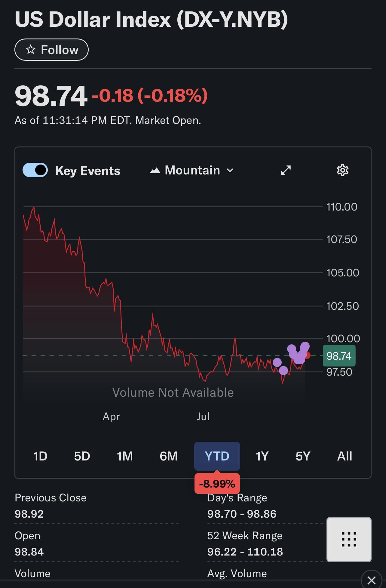Select the leftmost purple key event dot

pos(277,362)
